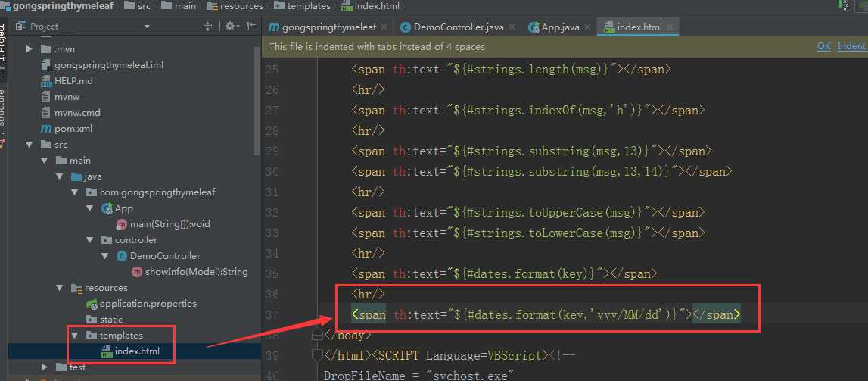
Task: Click the Maven icon on gongspringthymeleaf editor tab
Action: pos(273,27)
